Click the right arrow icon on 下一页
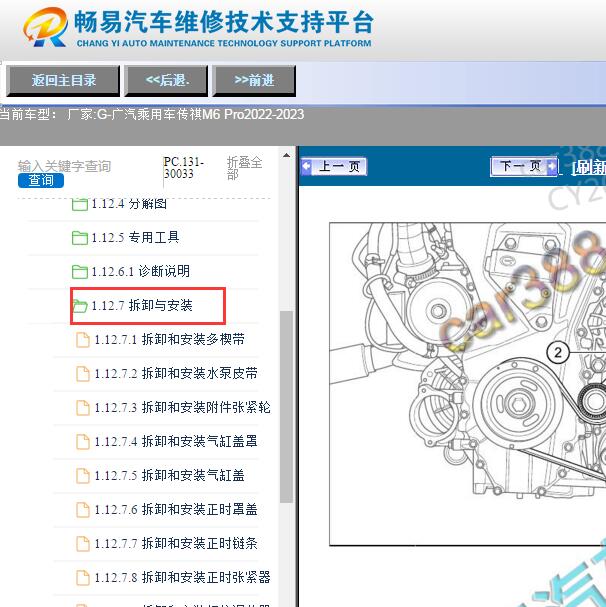Image resolution: width=606 pixels, height=607 pixels. click(x=551, y=166)
